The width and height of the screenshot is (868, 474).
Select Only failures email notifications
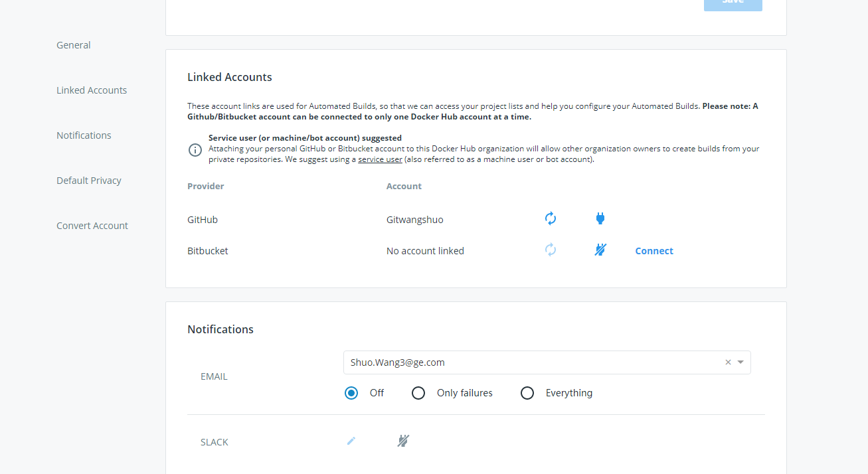click(418, 393)
